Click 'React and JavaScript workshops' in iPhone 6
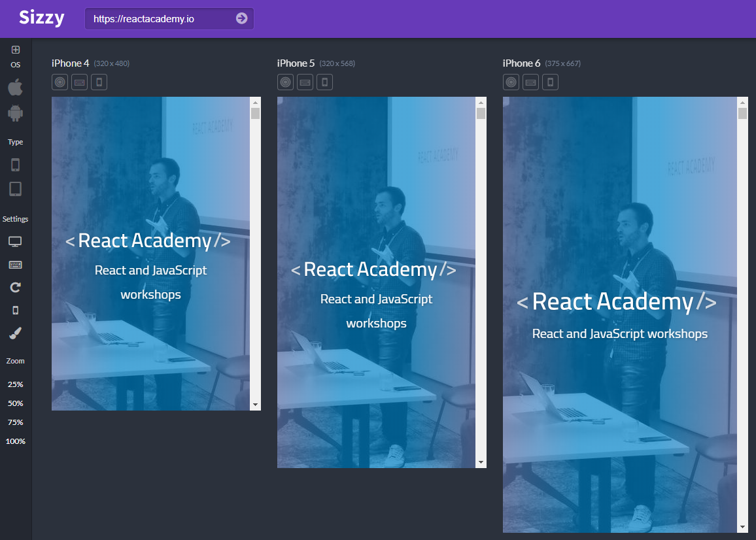 620,333
